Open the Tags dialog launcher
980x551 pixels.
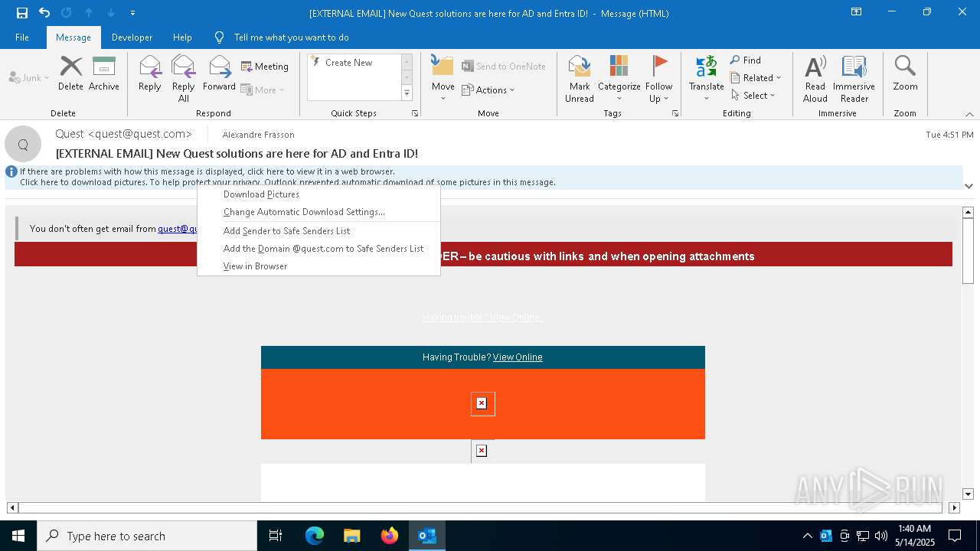[x=675, y=113]
